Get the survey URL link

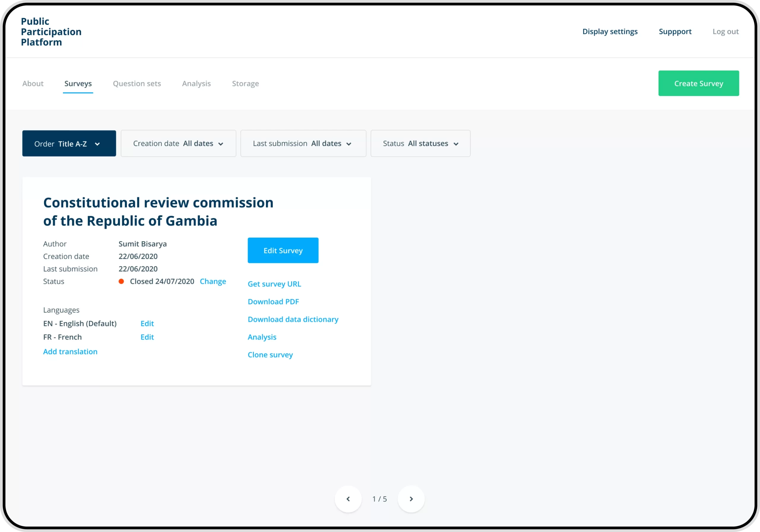pos(274,284)
